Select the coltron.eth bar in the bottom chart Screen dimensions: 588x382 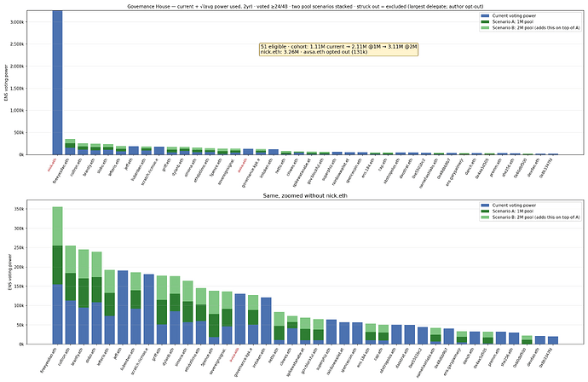tap(71, 295)
